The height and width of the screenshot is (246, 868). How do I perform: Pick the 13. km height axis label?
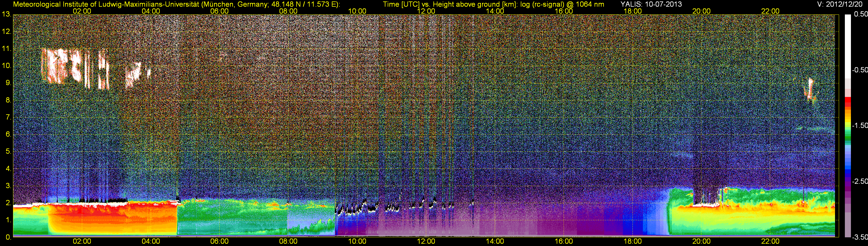[x=6, y=14]
